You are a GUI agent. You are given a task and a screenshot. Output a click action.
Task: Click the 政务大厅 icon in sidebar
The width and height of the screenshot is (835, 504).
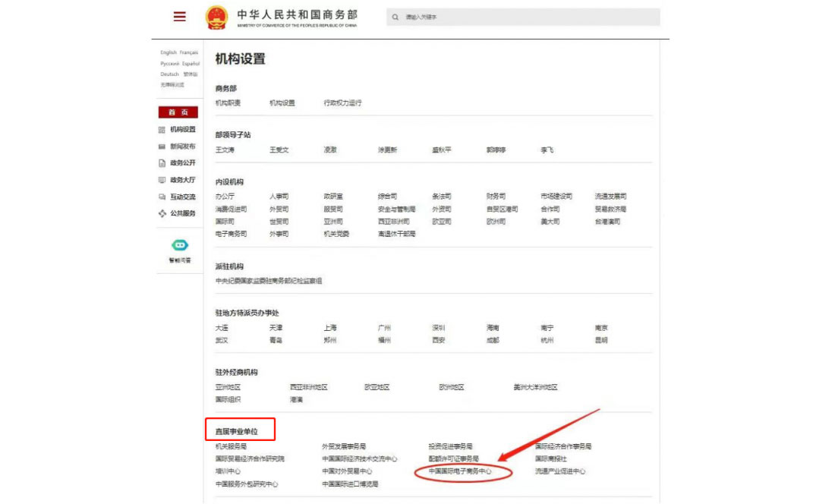[x=162, y=180]
